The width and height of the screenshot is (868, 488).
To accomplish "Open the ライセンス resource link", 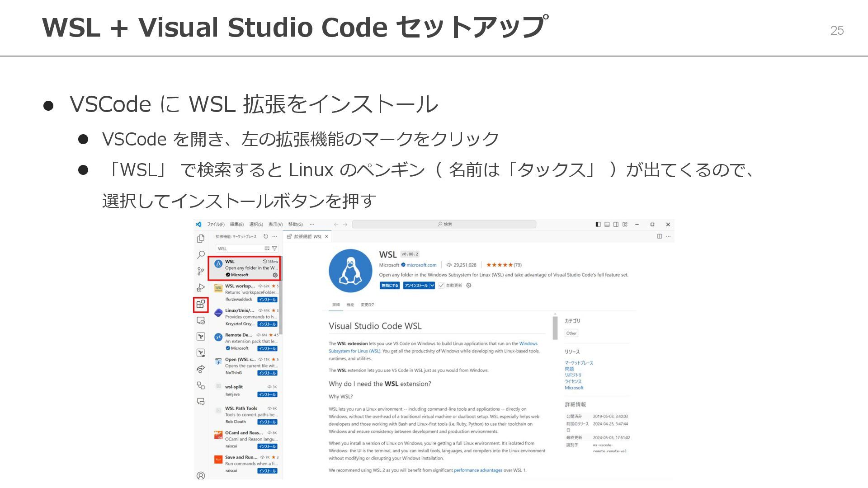I will coord(573,381).
